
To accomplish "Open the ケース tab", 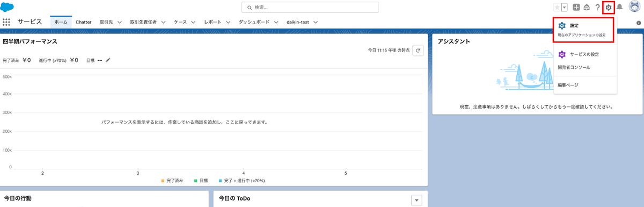I will coord(181,22).
